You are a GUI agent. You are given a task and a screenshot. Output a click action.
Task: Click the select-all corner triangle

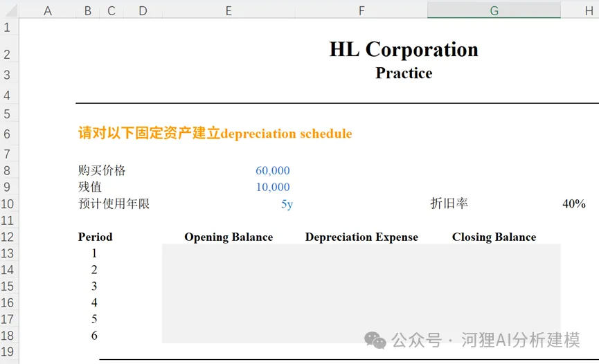coord(12,10)
